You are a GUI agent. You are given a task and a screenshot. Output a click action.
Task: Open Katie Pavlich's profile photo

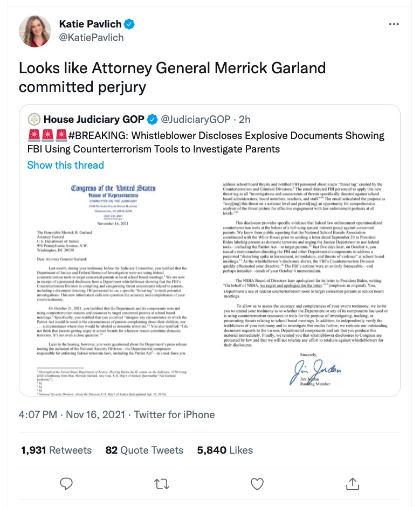36,31
